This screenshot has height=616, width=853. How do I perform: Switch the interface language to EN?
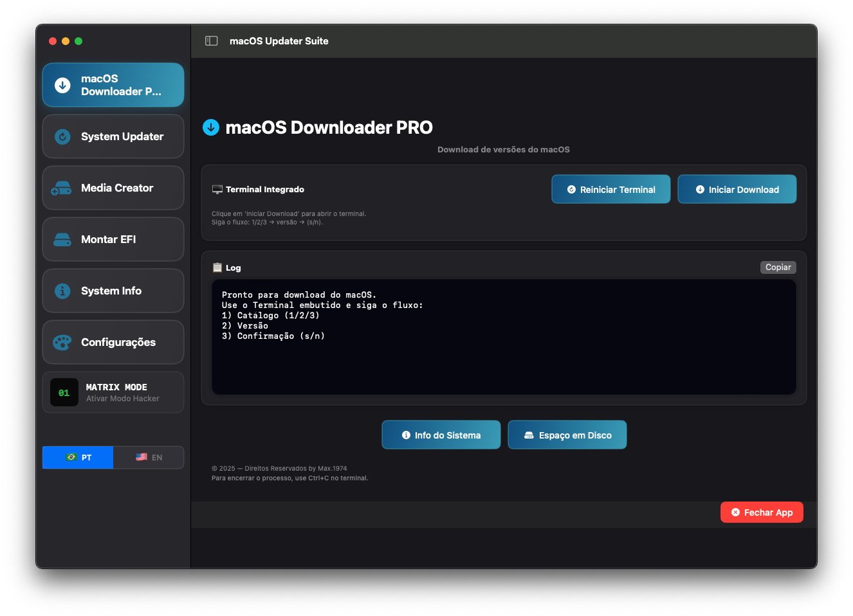pos(149,457)
